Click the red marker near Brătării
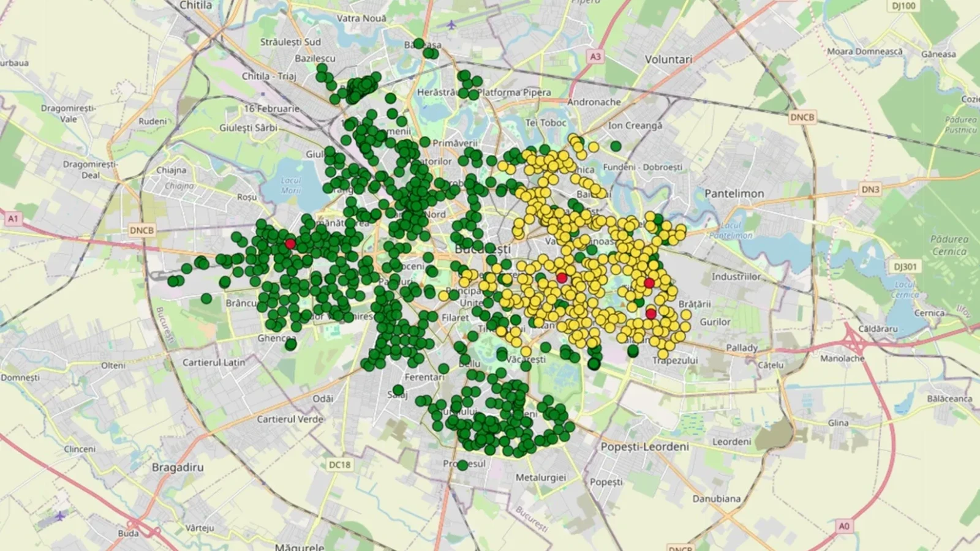 [649, 283]
